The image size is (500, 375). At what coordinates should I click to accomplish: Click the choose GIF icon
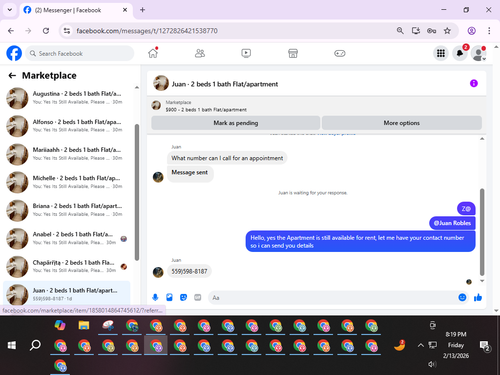pyautogui.click(x=198, y=297)
